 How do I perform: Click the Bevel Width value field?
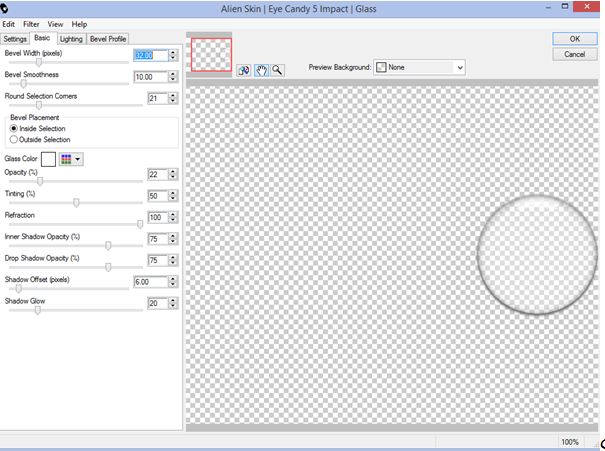(x=151, y=55)
